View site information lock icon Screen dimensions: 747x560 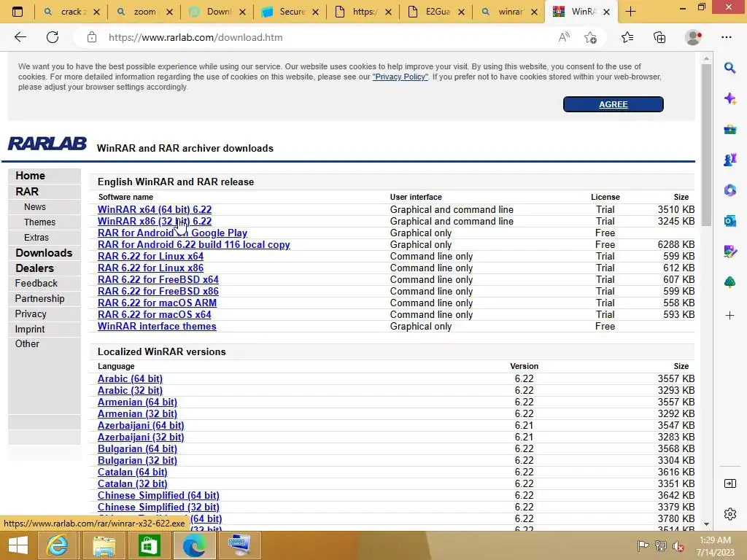point(91,37)
